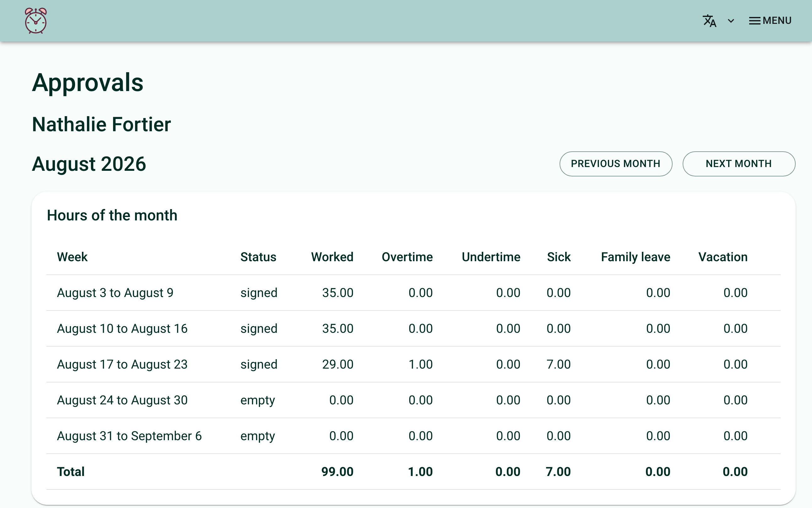Screen dimensions: 812x508
Task: Click the Overtime column header
Action: click(407, 257)
